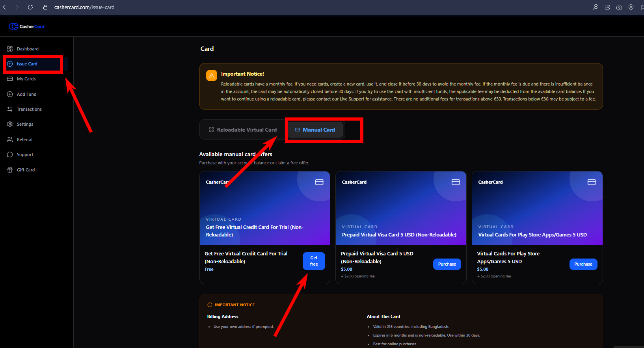Open Transactions in the sidebar

tap(36, 109)
